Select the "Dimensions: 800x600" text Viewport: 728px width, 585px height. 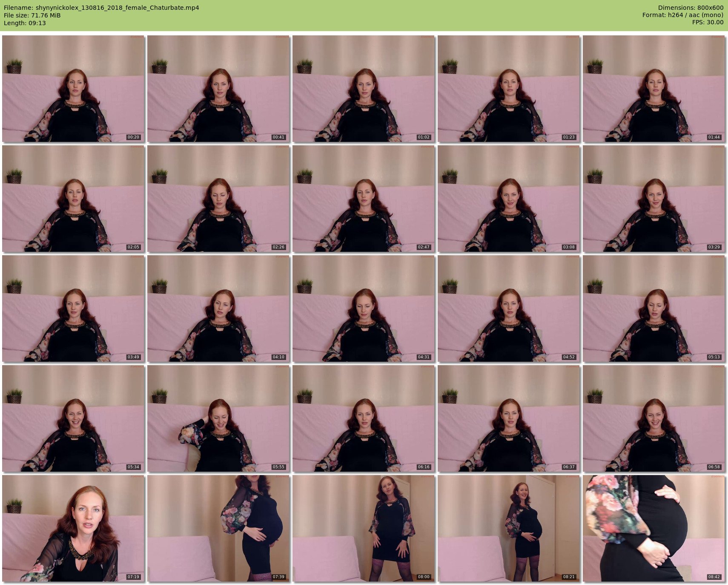click(x=691, y=8)
